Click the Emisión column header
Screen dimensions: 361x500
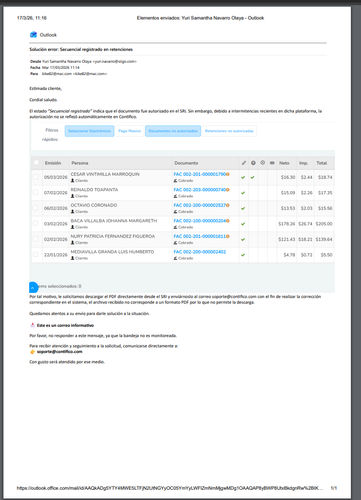[x=53, y=163]
